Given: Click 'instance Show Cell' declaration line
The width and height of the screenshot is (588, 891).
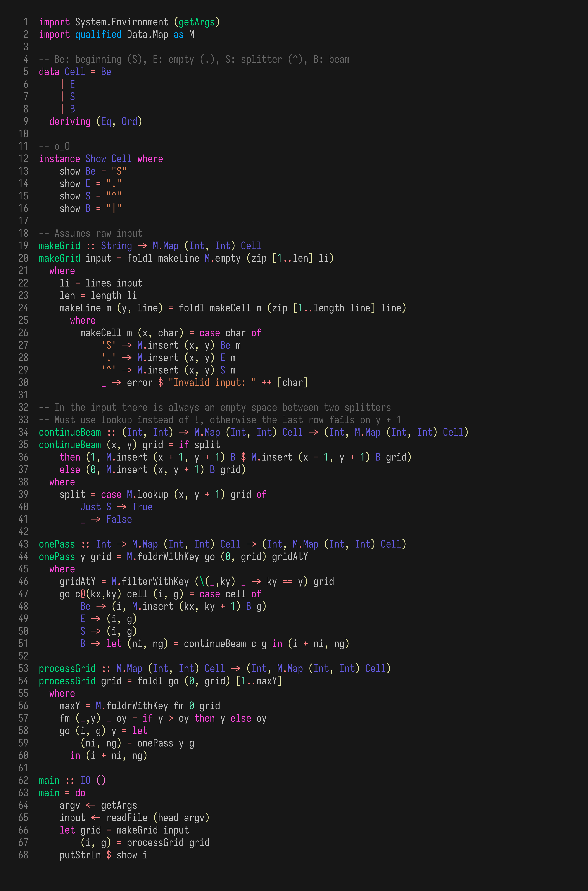Looking at the screenshot, I should click(x=101, y=159).
